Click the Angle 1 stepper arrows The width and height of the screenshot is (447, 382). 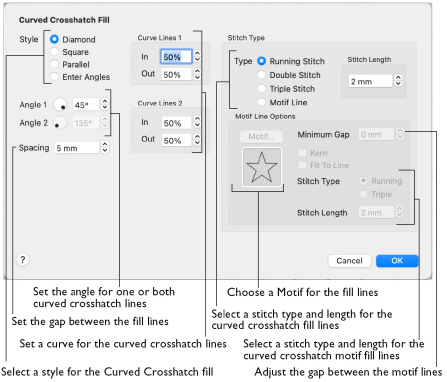tap(105, 104)
